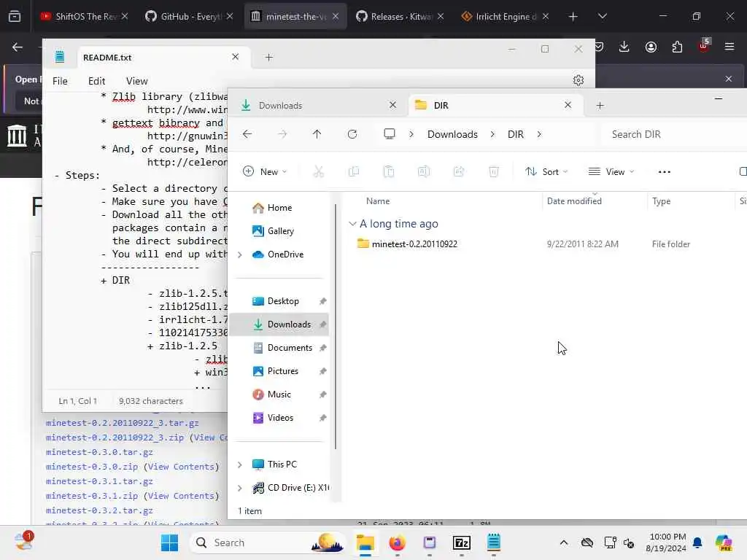Open the View dropdown in Explorer
Viewport: 747px width, 560px height.
coord(611,171)
